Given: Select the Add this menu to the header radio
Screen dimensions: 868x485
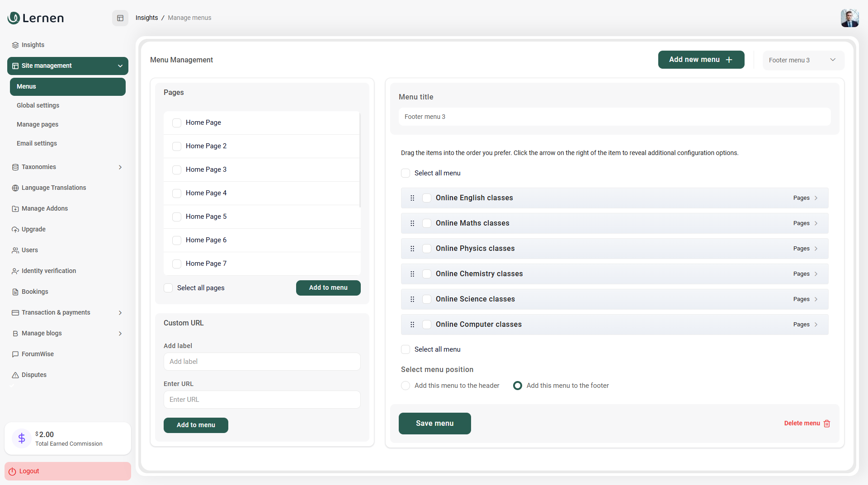Looking at the screenshot, I should pos(406,386).
